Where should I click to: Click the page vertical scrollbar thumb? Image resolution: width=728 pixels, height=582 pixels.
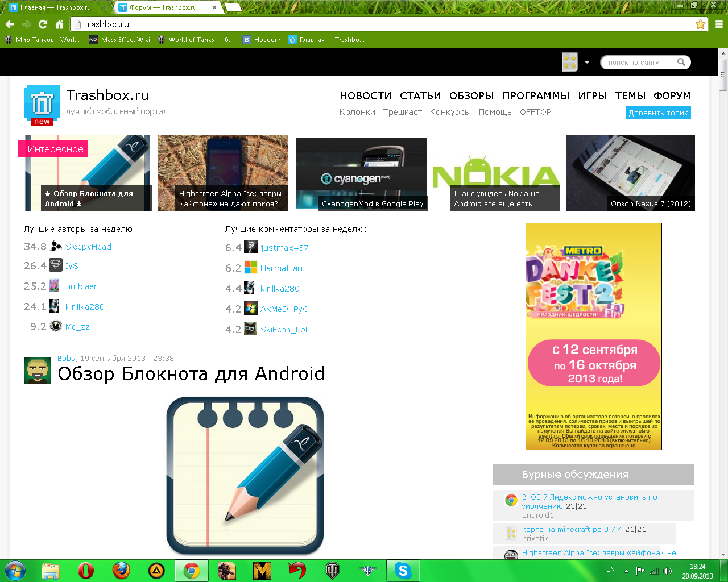(723, 74)
